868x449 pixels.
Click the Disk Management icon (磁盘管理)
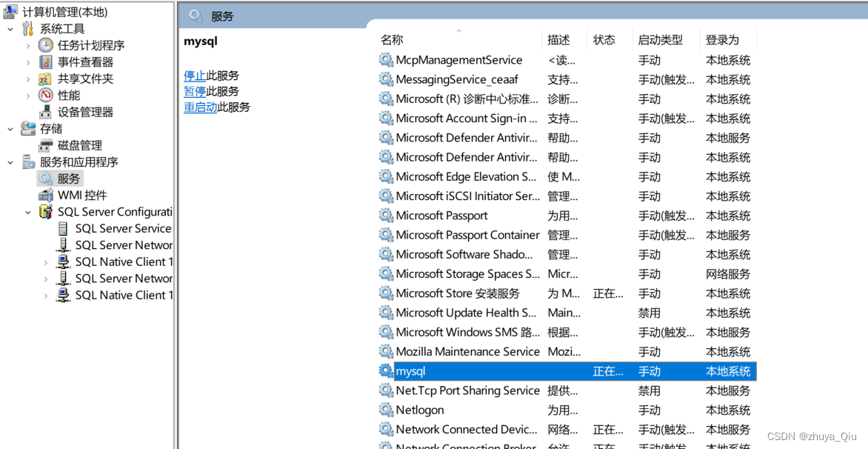[45, 146]
